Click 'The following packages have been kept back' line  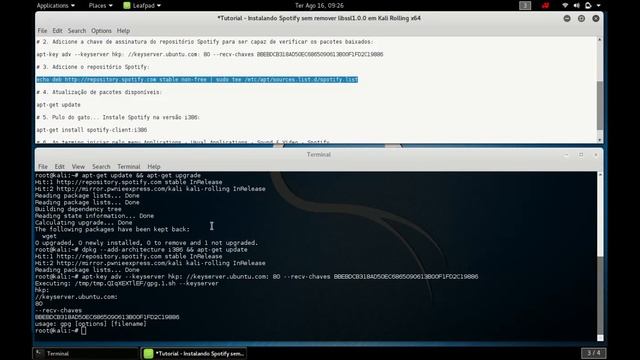112,229
